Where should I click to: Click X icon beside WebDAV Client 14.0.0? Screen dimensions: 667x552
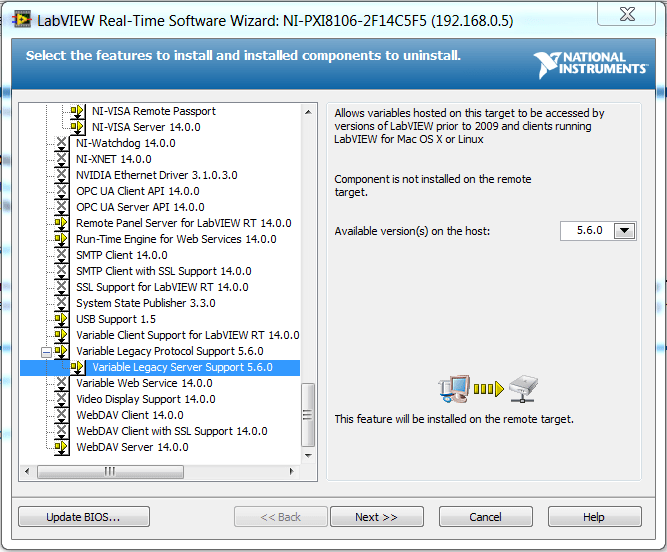pos(62,415)
